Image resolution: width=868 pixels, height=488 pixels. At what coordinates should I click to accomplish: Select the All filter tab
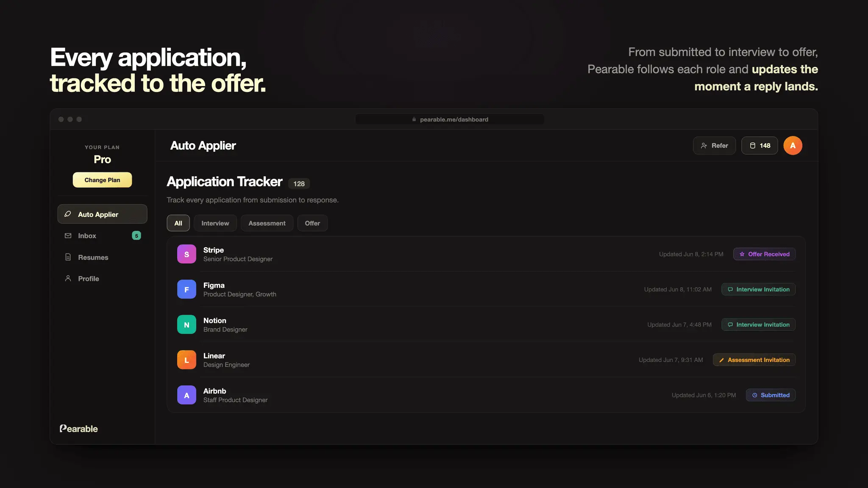178,223
